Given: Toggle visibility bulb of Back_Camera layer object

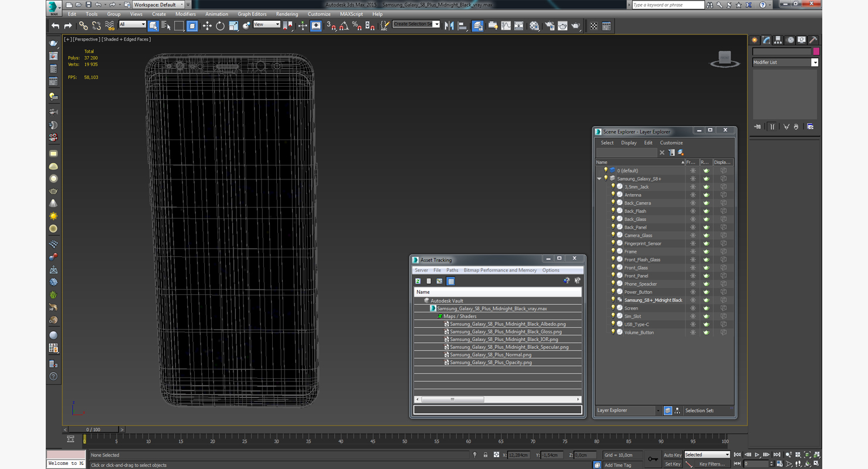Looking at the screenshot, I should click(x=613, y=203).
